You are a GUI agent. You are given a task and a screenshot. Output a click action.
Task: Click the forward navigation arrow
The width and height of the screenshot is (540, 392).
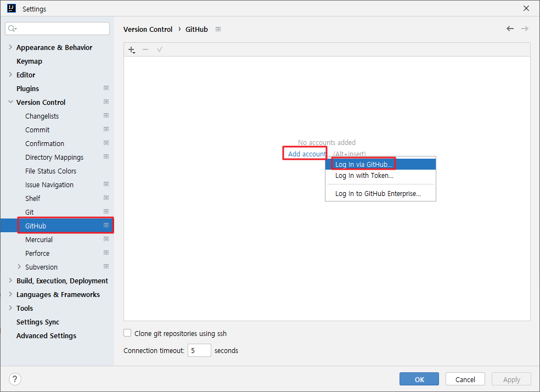click(525, 29)
